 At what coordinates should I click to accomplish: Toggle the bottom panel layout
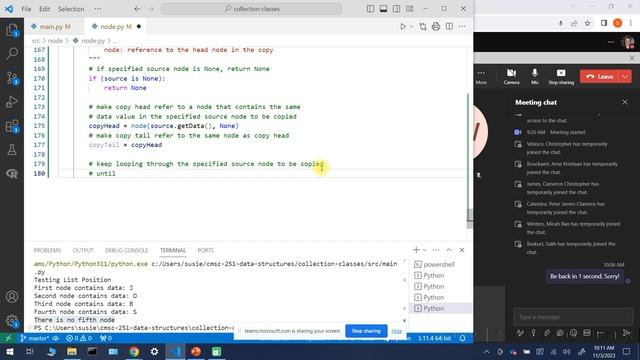pos(383,9)
